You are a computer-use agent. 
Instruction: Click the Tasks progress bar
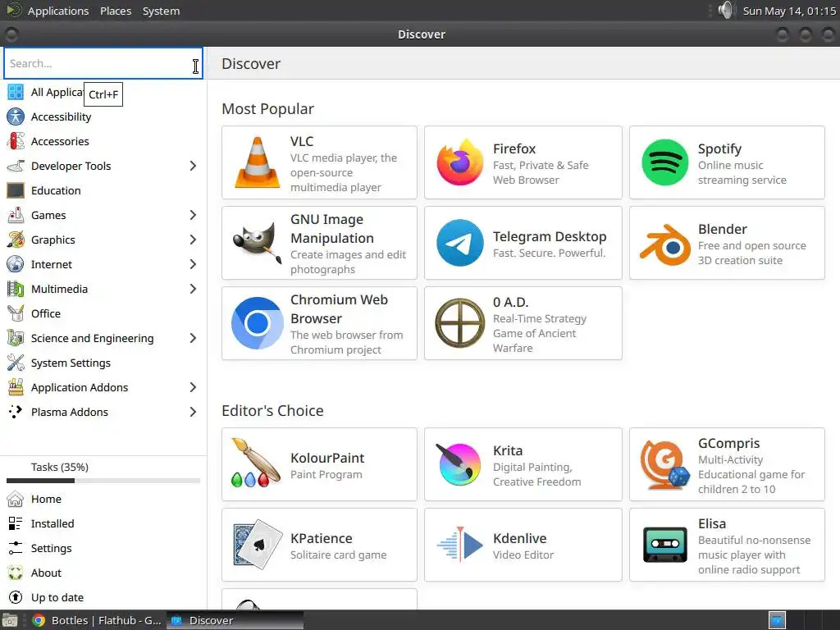103,481
